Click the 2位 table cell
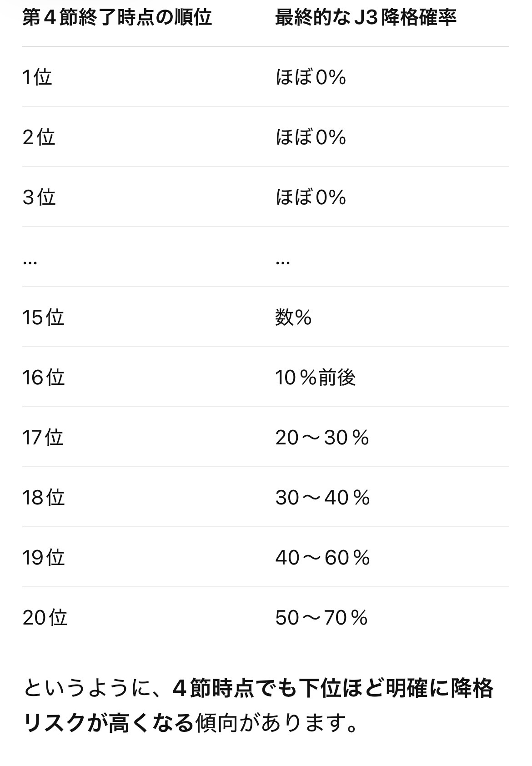The image size is (532, 766). (x=39, y=137)
